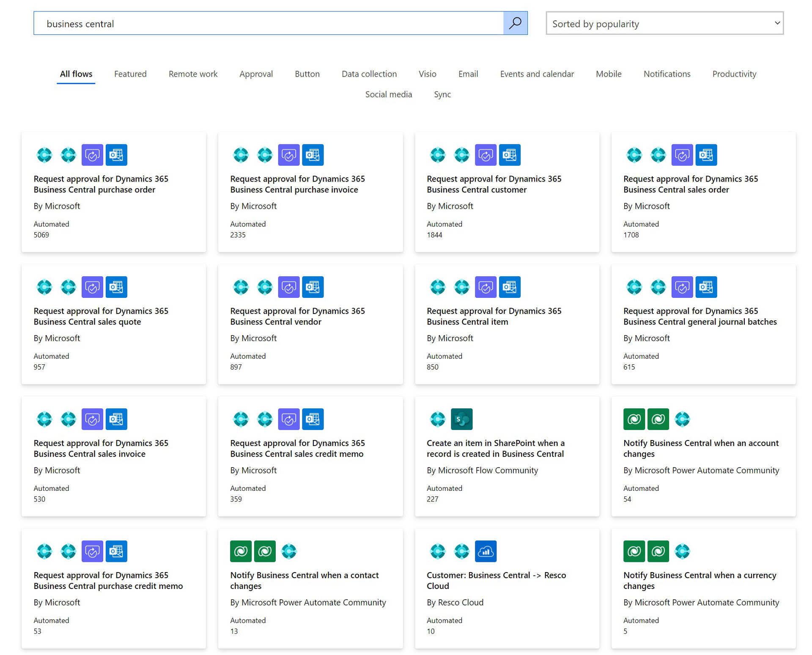Open the Sorted by popularity dropdown
The image size is (812, 655).
point(664,23)
